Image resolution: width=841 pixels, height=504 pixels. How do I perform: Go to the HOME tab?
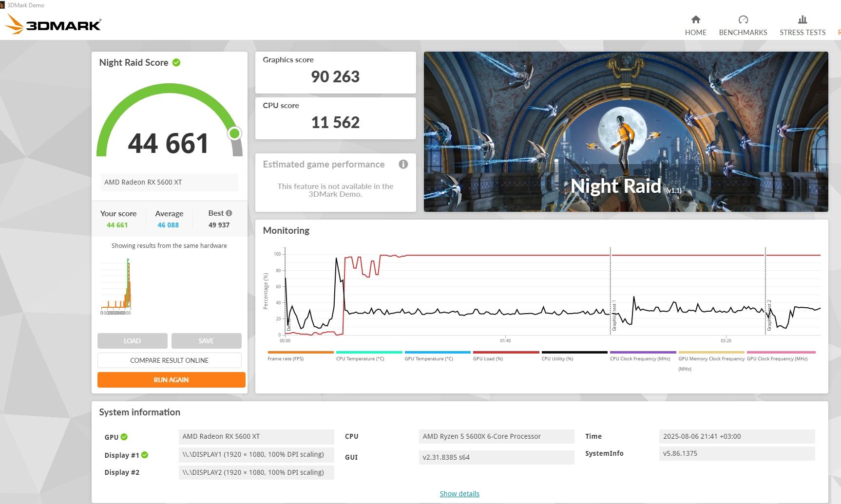[x=695, y=32]
